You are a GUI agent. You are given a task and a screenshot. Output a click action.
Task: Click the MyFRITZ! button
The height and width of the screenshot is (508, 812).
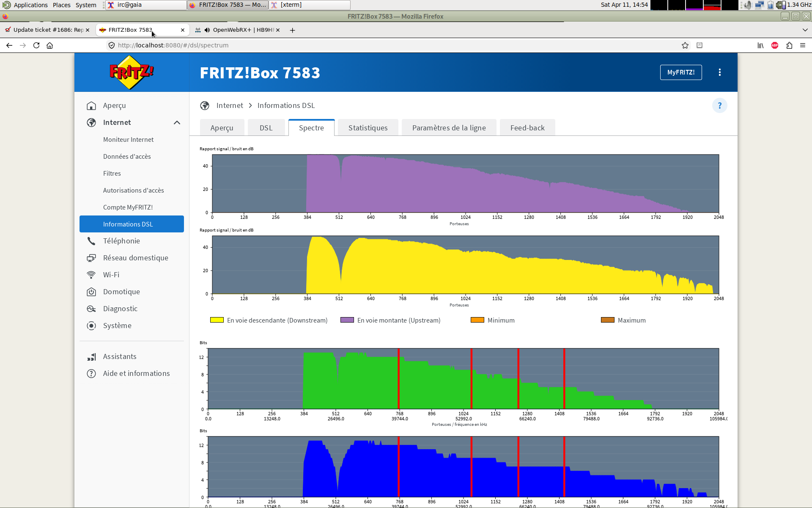click(680, 72)
